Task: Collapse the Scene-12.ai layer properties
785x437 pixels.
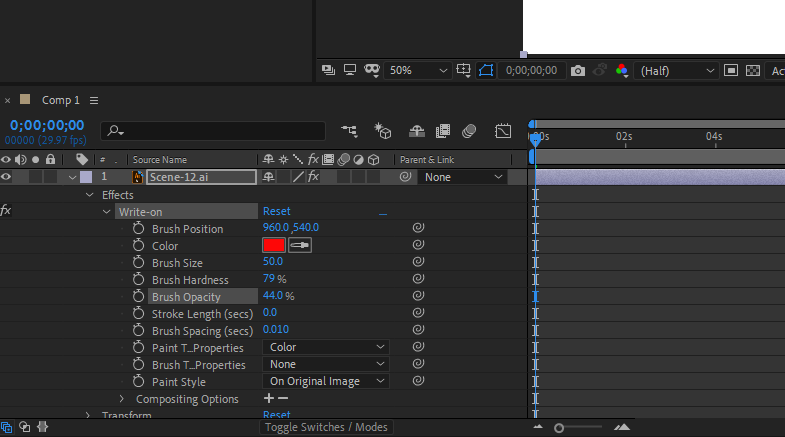Action: tap(73, 177)
